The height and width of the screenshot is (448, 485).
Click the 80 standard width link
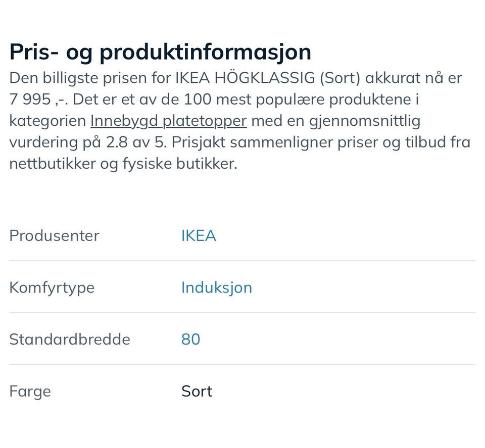click(x=190, y=339)
